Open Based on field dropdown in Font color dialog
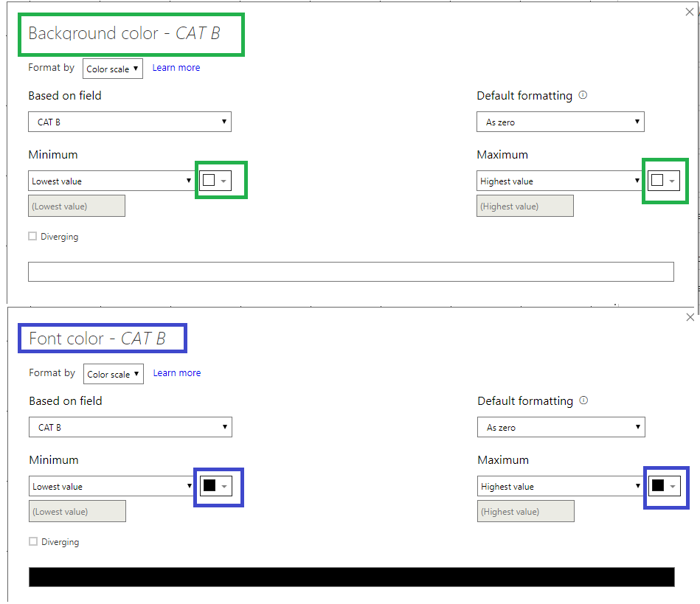 131,427
